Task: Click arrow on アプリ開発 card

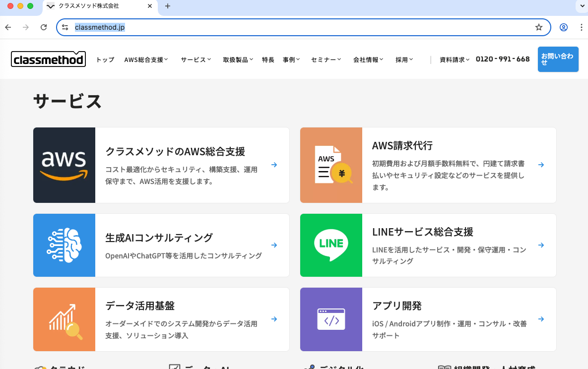Action: point(541,319)
